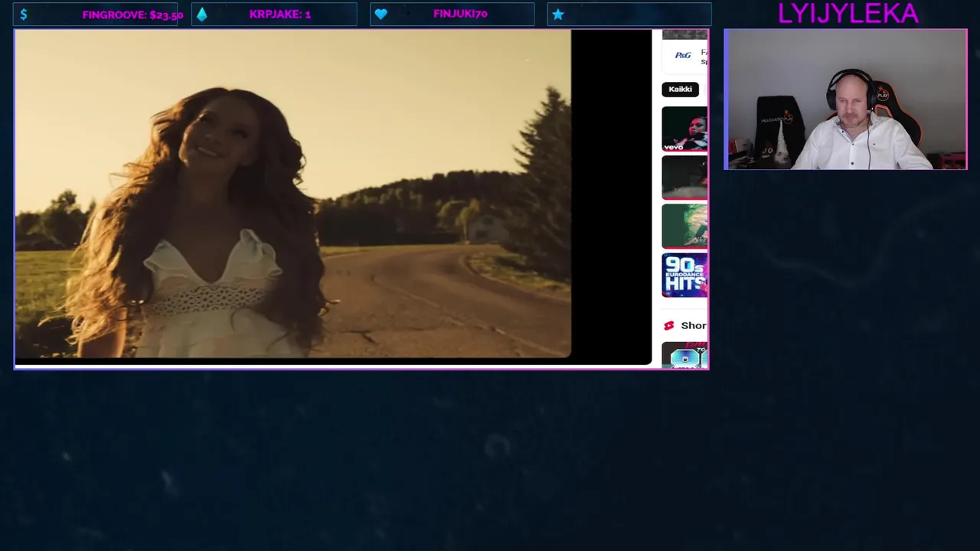The image size is (980, 551).
Task: Open the Shorts thumbnail under Shorts heading
Action: pyautogui.click(x=684, y=355)
